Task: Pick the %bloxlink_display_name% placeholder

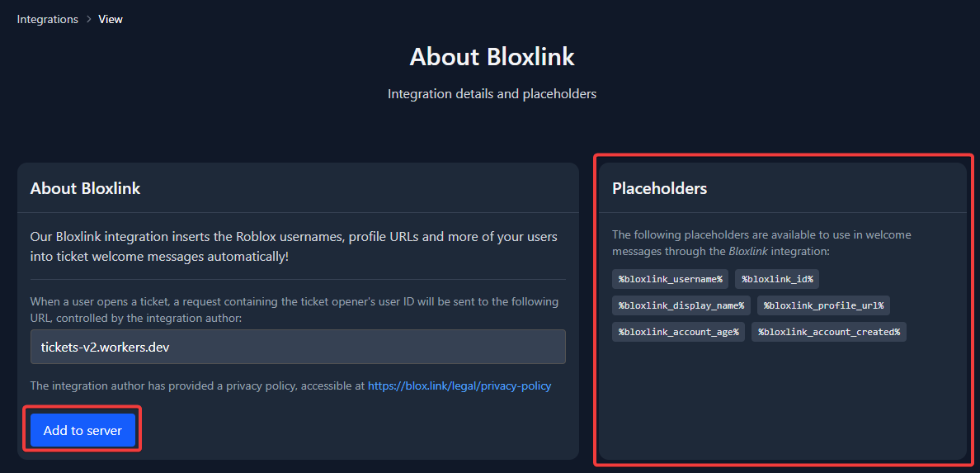Action: [x=681, y=305]
